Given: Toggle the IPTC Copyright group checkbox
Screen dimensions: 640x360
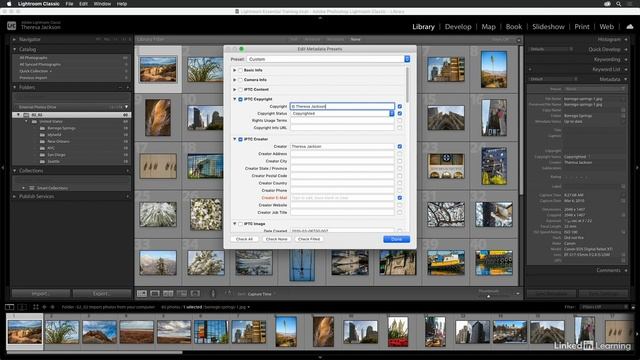Looking at the screenshot, I should click(x=240, y=99).
